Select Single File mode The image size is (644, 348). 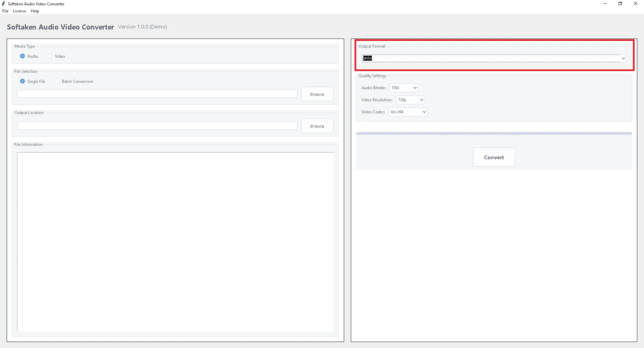[22, 81]
